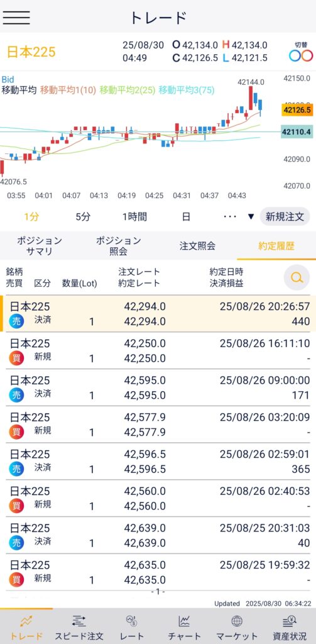Tap the search magnifier icon
Image resolution: width=316 pixels, height=644 pixels.
297,277
